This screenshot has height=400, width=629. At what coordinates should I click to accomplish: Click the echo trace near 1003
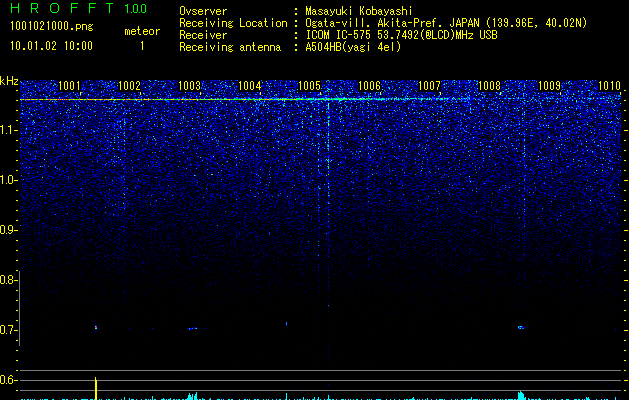[x=193, y=329]
